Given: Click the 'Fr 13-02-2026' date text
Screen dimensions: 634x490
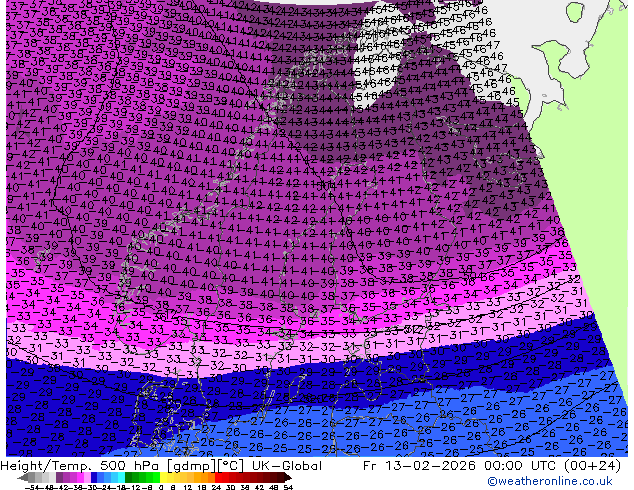Looking at the screenshot, I should click(419, 466).
